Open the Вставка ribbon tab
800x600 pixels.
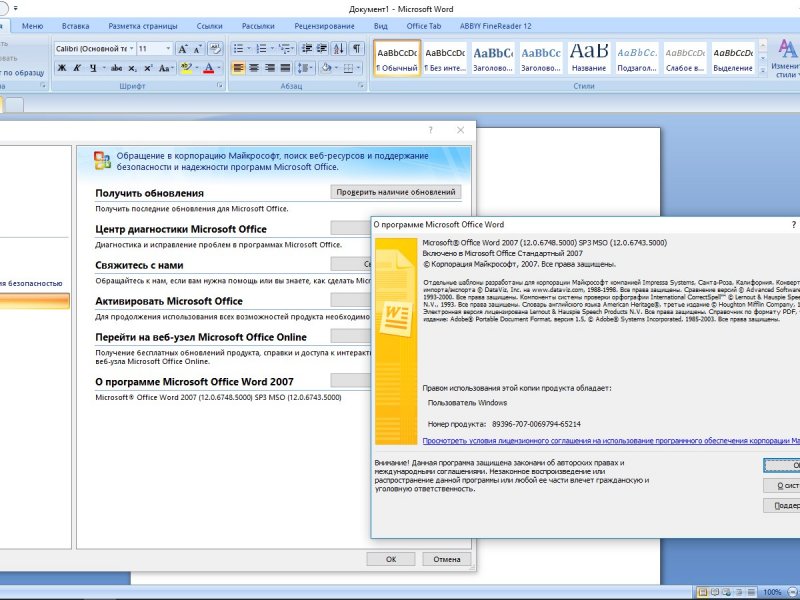(x=76, y=26)
